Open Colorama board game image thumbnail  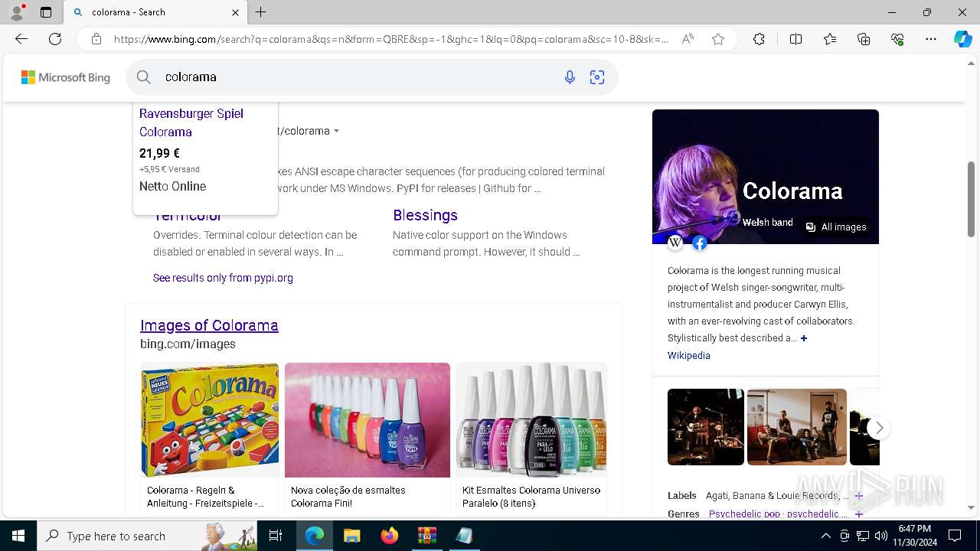[210, 420]
